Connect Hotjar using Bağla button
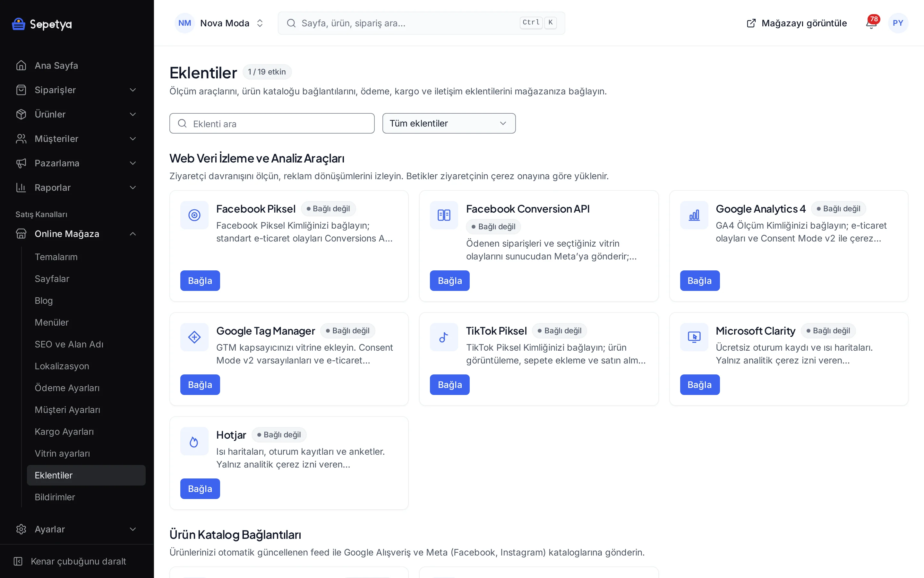This screenshot has width=924, height=578. pyautogui.click(x=200, y=488)
